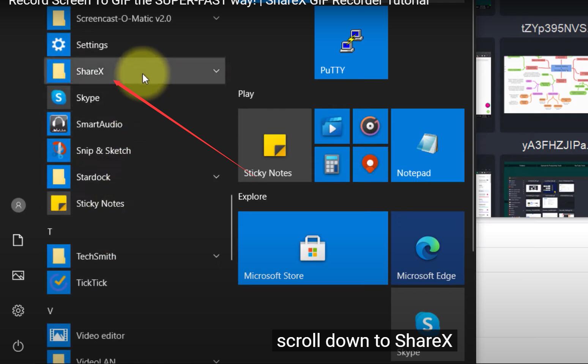Launch Groove Music small tile
588x364 pixels.
pyautogui.click(x=370, y=126)
